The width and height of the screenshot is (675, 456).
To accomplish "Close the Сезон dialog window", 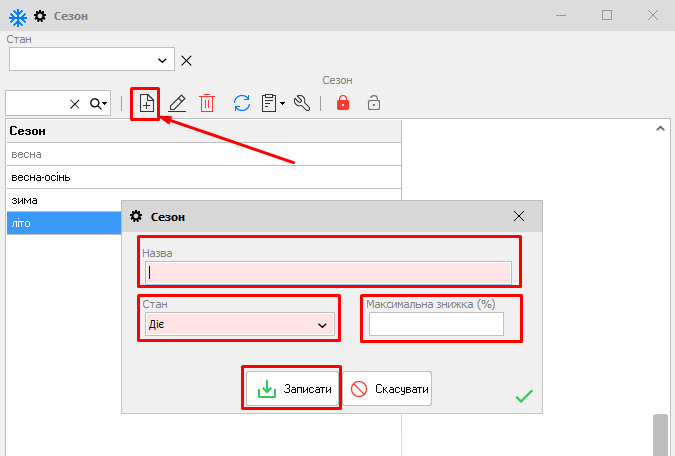I will pos(518,216).
